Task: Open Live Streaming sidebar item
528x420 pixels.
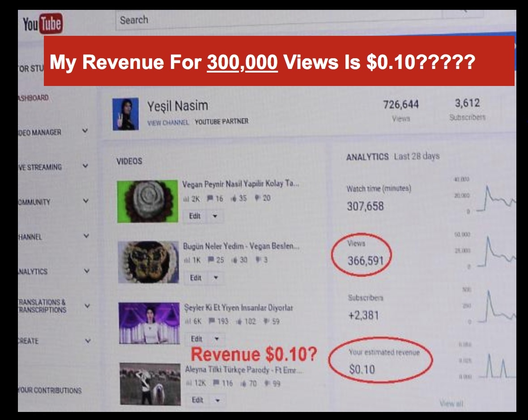Action: point(40,167)
